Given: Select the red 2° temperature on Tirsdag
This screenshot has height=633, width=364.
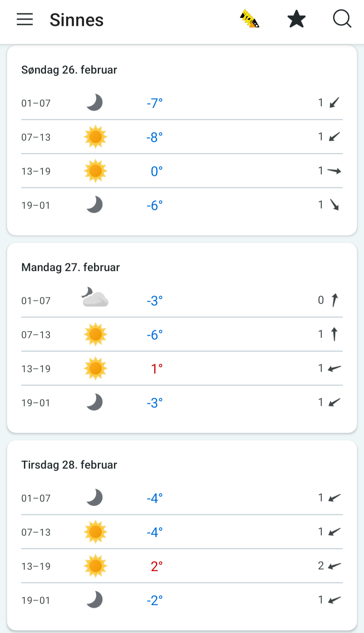Looking at the screenshot, I should click(157, 566).
